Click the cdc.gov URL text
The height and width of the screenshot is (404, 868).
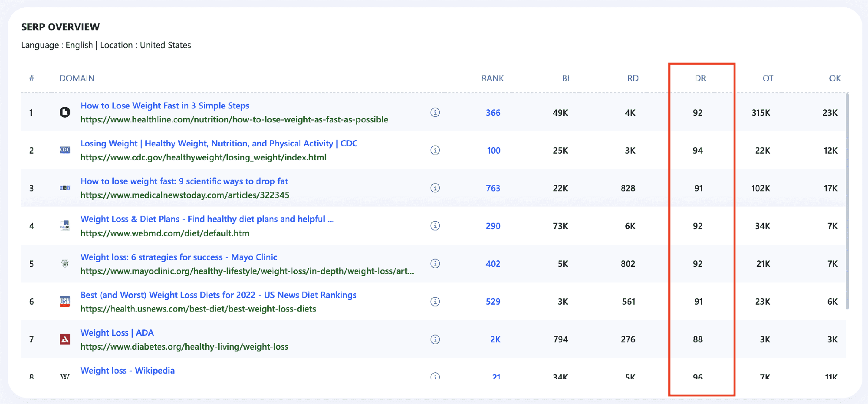[204, 157]
